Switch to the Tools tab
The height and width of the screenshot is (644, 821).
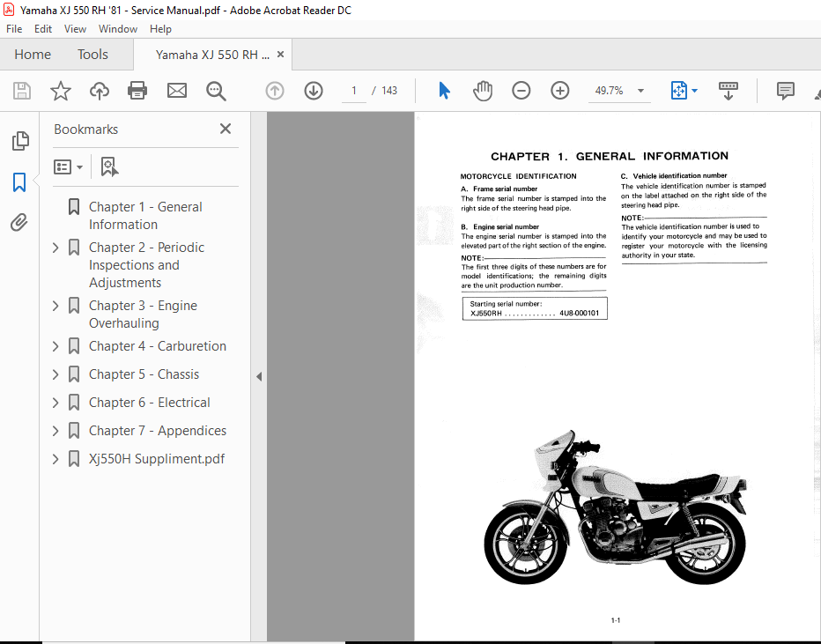coord(92,55)
